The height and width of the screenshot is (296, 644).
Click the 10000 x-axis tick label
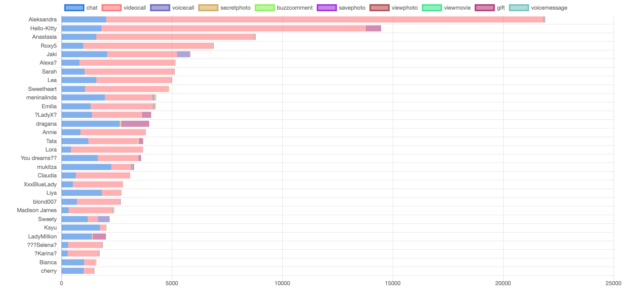tap(283, 283)
